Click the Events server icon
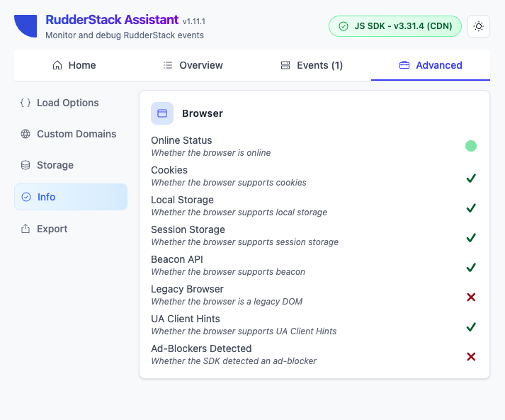The width and height of the screenshot is (505, 420). 285,65
